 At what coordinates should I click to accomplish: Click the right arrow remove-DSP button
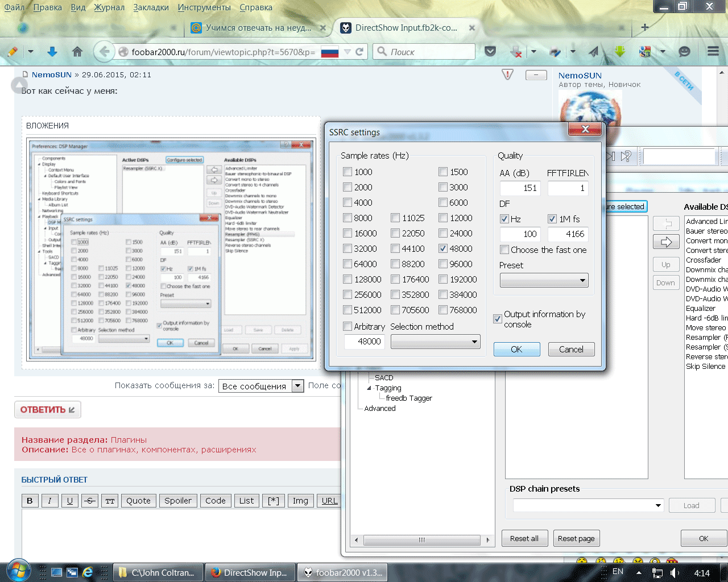[666, 242]
